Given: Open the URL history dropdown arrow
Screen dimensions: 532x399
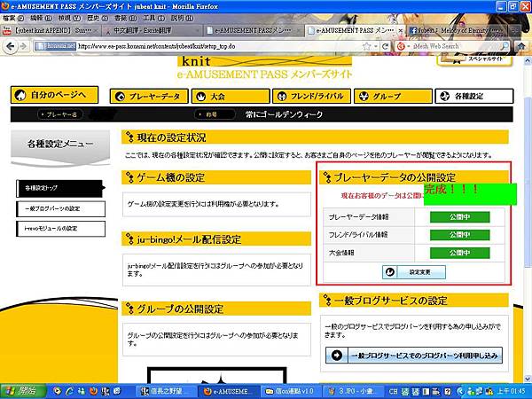Looking at the screenshot, I should [x=376, y=46].
